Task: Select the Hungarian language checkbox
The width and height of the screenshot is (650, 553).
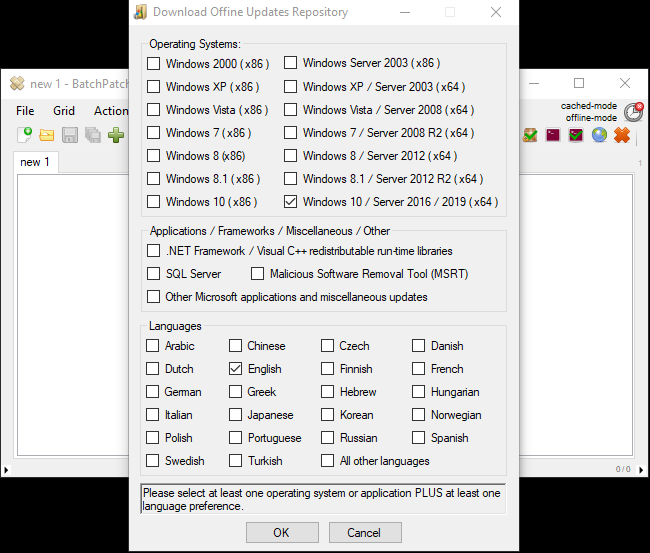Action: (x=418, y=392)
